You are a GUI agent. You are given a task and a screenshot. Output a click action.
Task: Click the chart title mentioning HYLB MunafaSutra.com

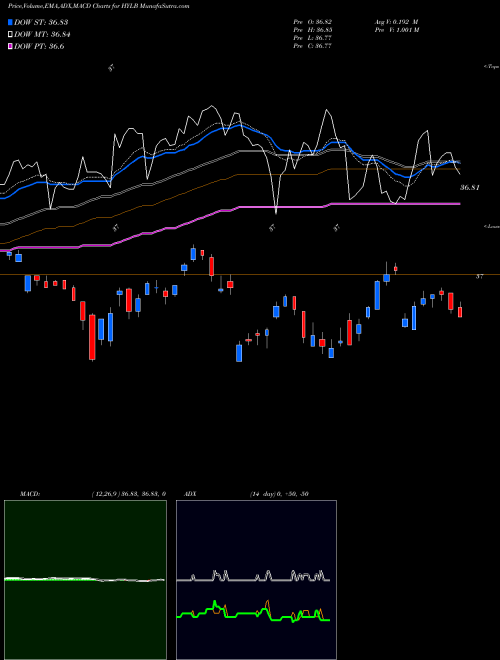point(98,6)
